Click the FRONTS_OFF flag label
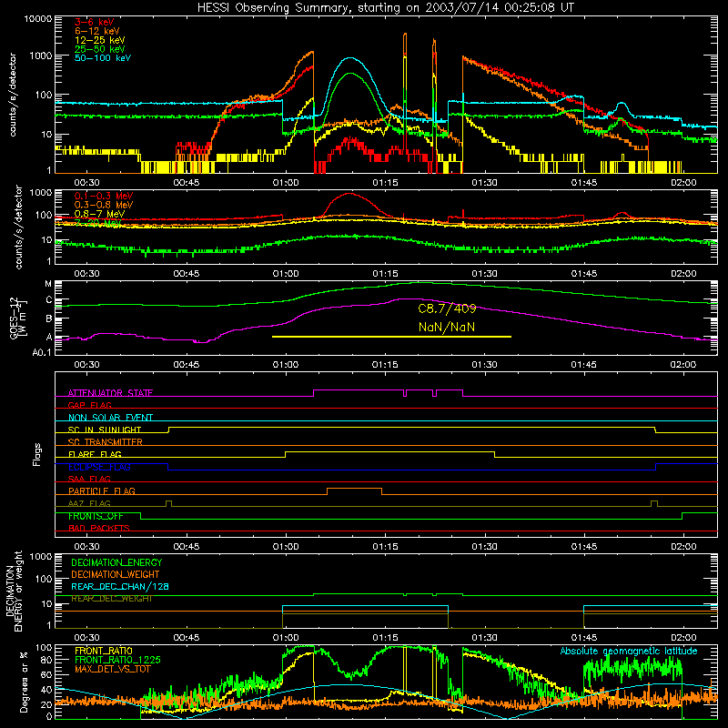728x728 pixels. [x=96, y=516]
